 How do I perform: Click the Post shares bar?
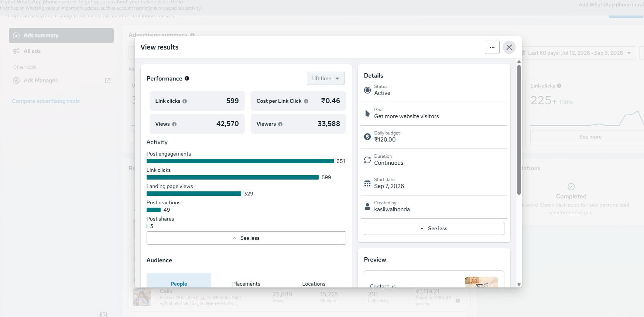147,226
